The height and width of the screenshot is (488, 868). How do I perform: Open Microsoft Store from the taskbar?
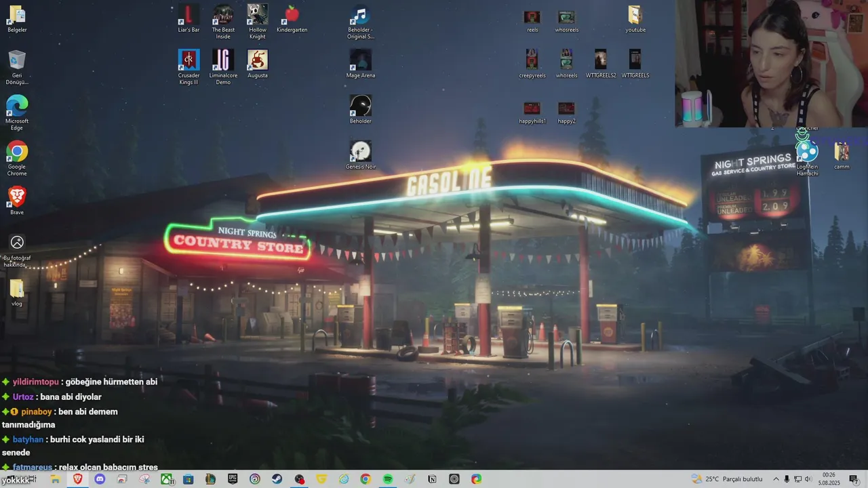pyautogui.click(x=188, y=479)
